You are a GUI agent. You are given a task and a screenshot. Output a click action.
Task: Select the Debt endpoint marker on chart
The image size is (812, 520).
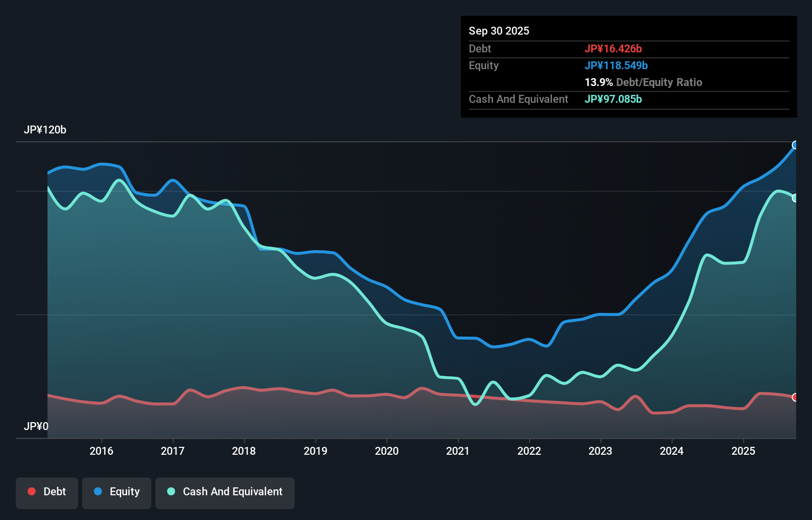tap(795, 397)
